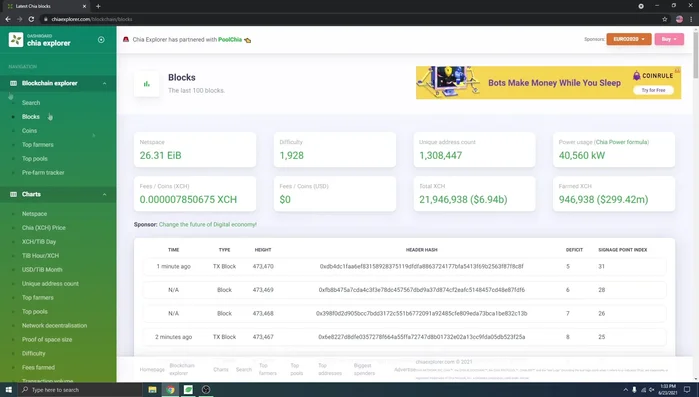Click the taskbar search box
The image size is (699, 397).
pos(80,390)
